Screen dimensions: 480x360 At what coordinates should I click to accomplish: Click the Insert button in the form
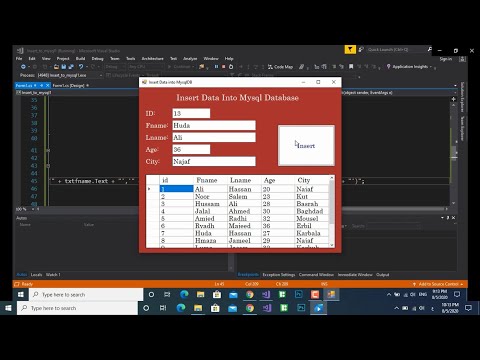click(x=306, y=145)
